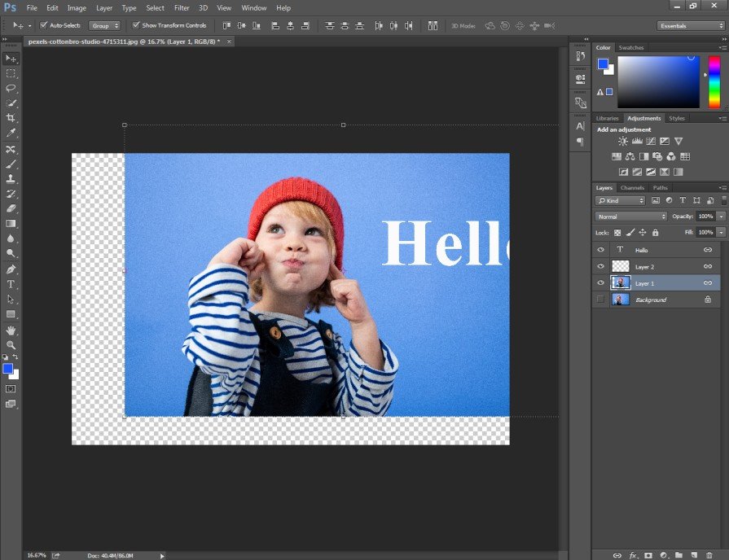Open the Kind layer filter dropdown
Screen dimensions: 729x560
tap(620, 200)
